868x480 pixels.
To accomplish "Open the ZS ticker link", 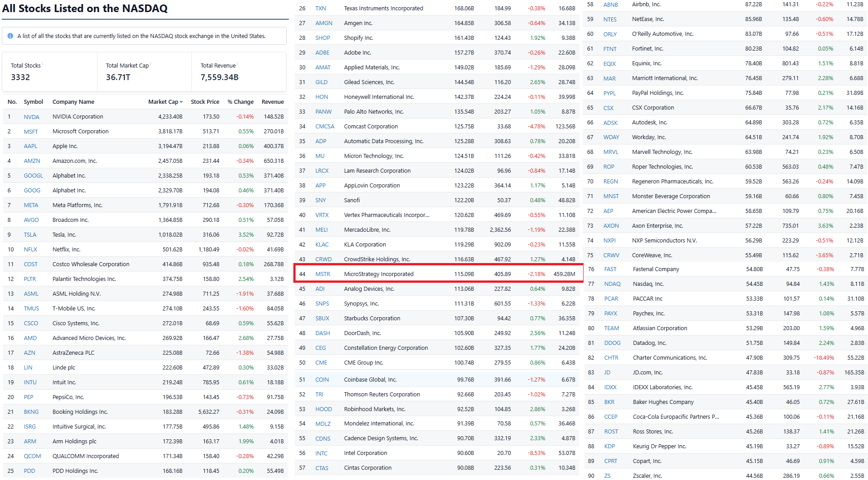I will pyautogui.click(x=607, y=476).
